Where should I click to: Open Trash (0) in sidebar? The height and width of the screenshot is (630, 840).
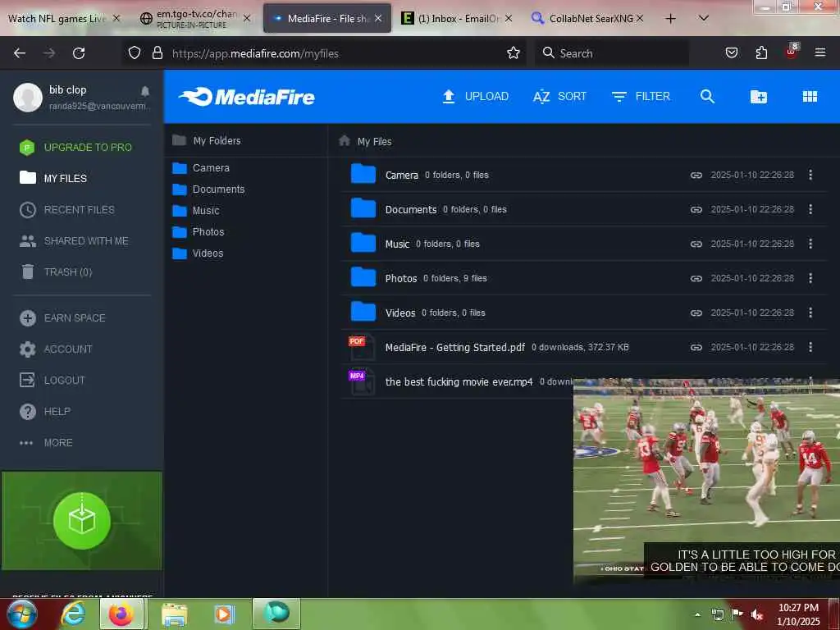point(57,272)
